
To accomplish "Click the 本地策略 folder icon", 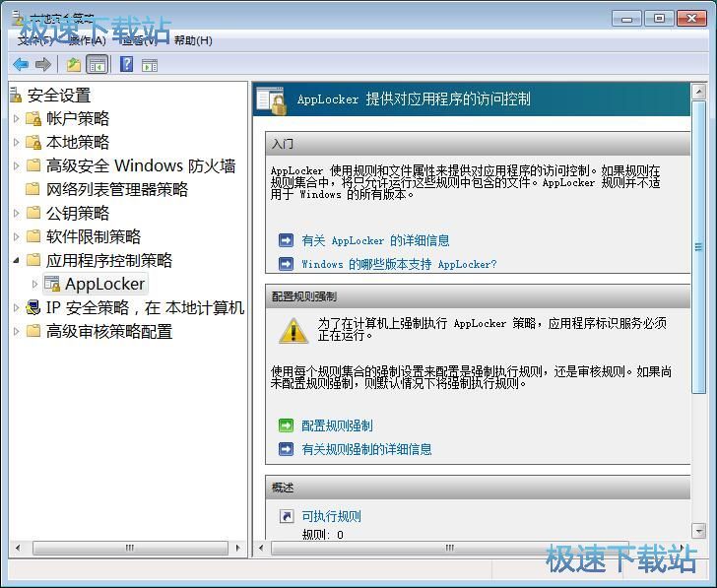I will pyautogui.click(x=33, y=142).
